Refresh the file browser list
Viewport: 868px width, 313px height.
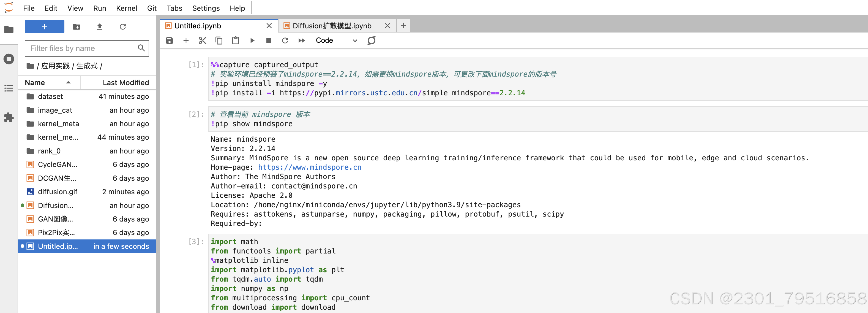pyautogui.click(x=123, y=27)
